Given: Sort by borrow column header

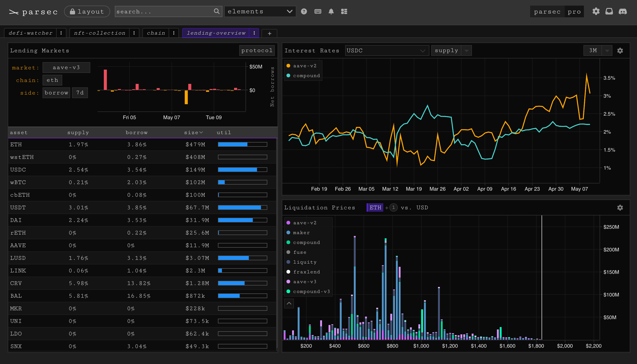Looking at the screenshot, I should 137,132.
